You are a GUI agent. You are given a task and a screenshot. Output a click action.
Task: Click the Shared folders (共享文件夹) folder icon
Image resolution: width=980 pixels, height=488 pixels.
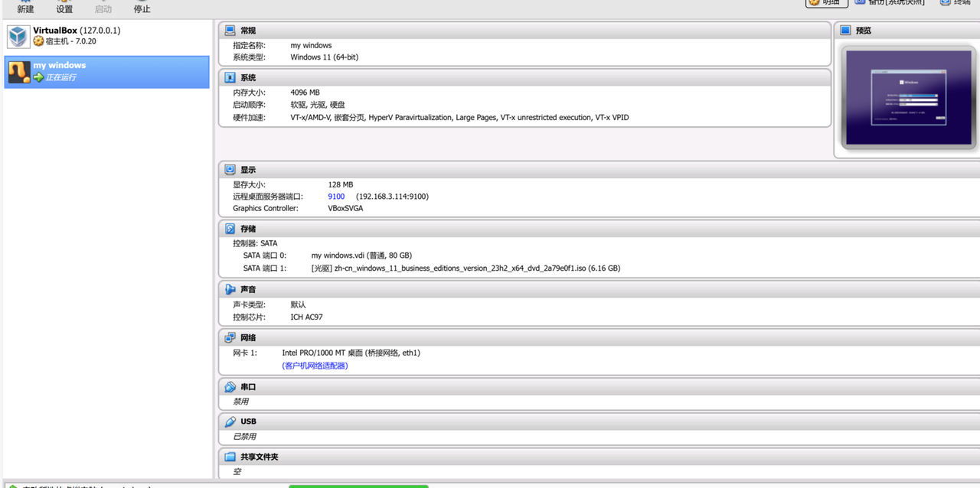click(x=230, y=457)
